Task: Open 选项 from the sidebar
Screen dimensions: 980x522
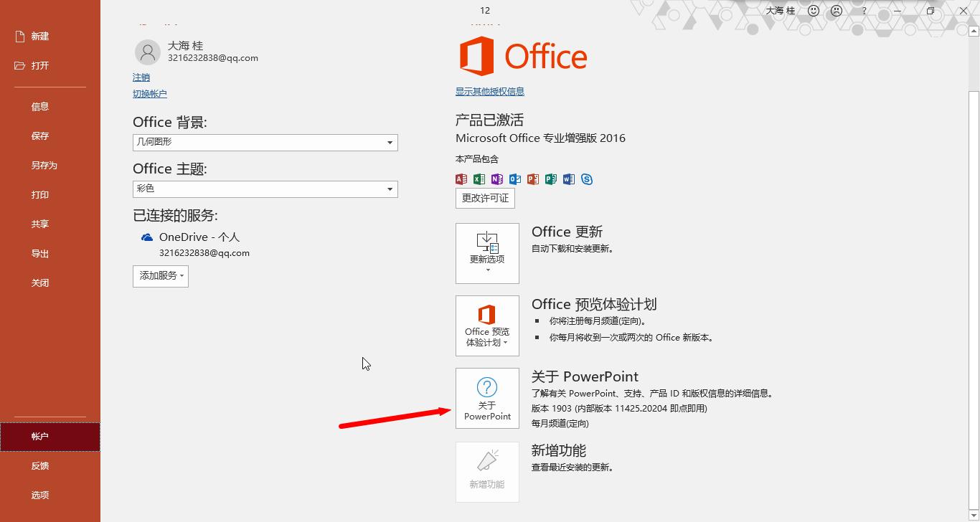Action: tap(40, 495)
